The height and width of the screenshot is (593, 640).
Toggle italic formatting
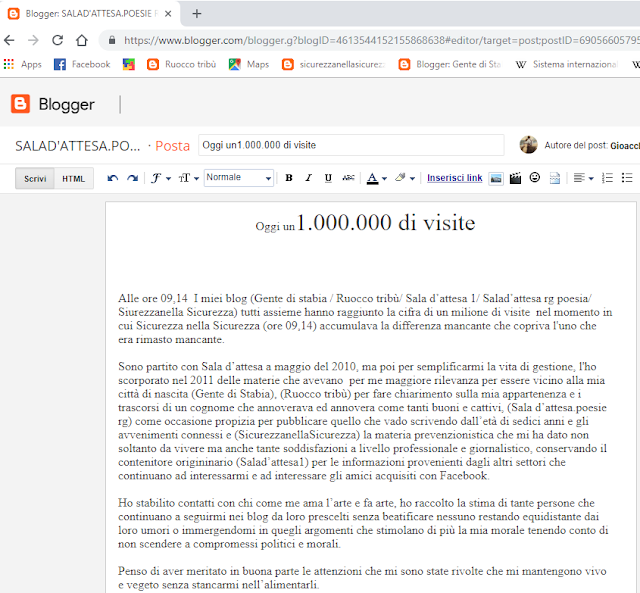coord(309,178)
